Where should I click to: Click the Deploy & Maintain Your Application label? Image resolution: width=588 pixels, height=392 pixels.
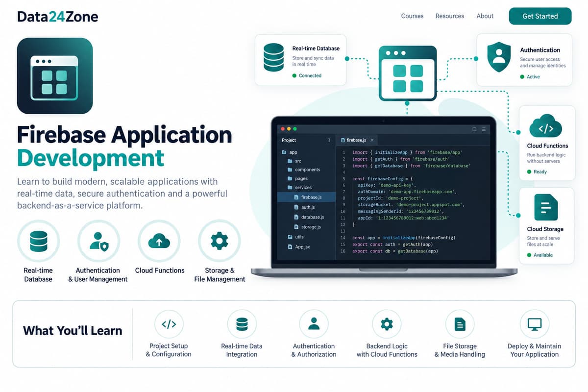click(x=534, y=350)
